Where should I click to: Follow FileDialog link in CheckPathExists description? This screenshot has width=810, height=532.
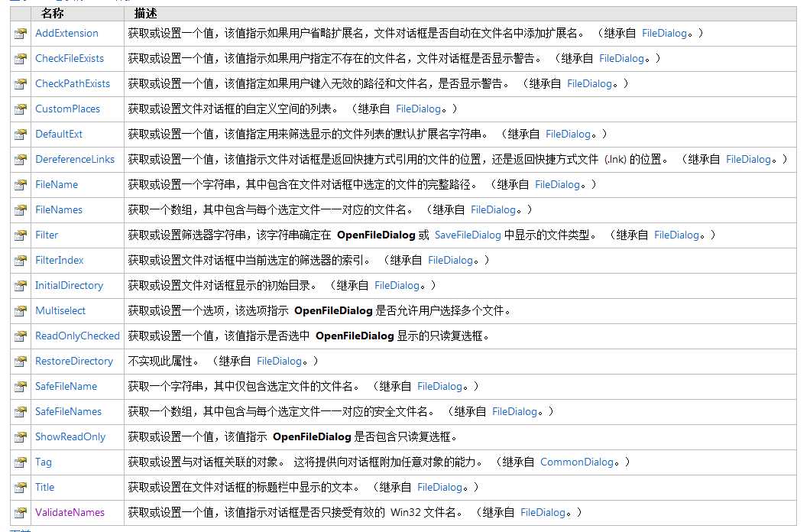pos(589,83)
